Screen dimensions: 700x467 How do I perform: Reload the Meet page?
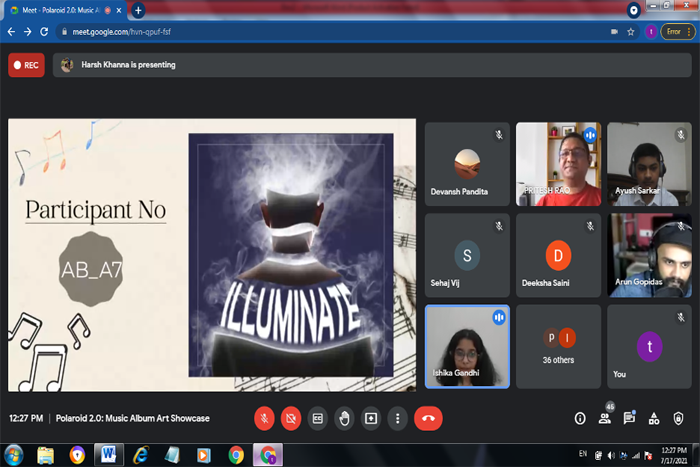point(44,32)
